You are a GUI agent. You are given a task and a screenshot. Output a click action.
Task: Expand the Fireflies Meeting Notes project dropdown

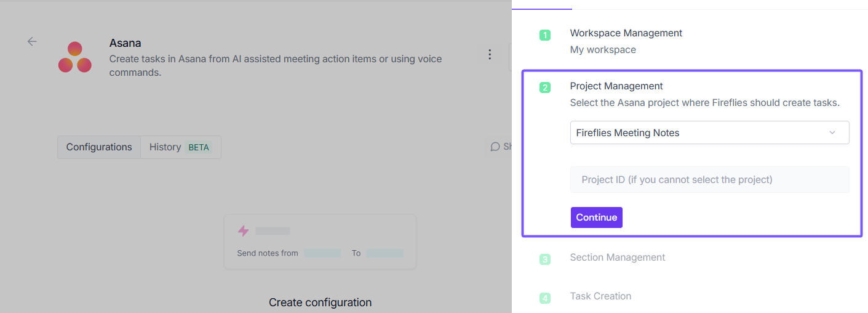(x=709, y=132)
